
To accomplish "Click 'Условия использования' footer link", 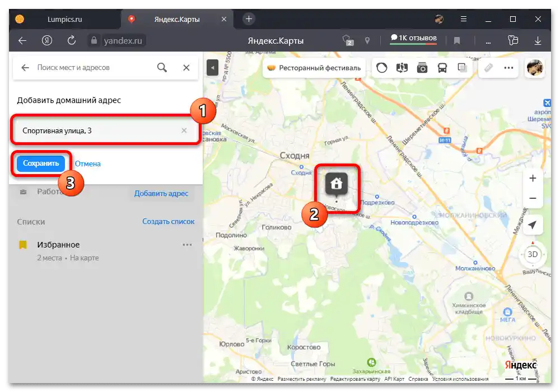I will (x=460, y=379).
